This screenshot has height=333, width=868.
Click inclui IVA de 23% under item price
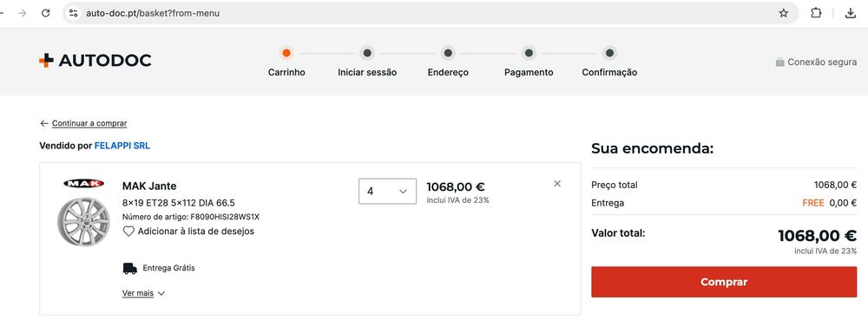457,200
